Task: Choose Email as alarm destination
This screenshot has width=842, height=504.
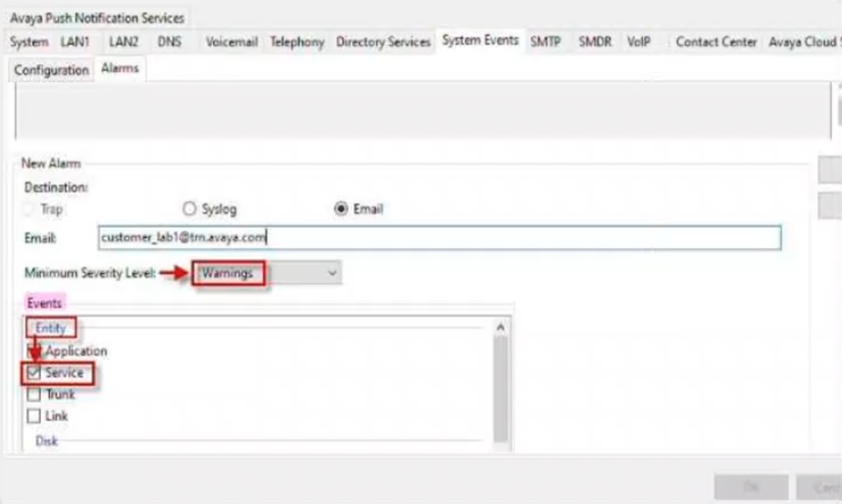Action: 341,209
